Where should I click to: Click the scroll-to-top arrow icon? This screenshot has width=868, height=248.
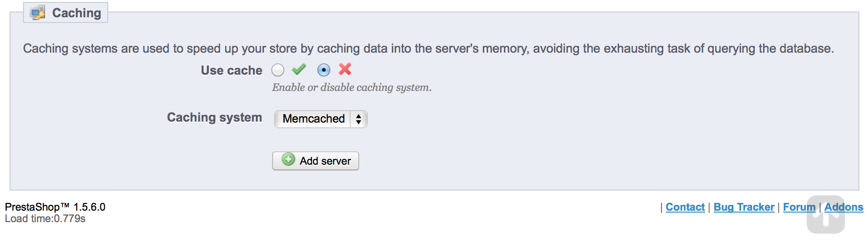[825, 215]
